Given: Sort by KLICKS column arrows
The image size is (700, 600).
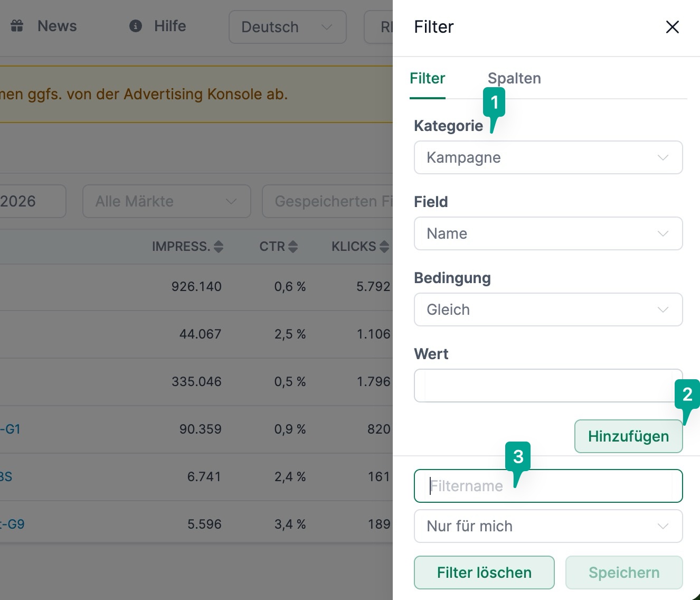Looking at the screenshot, I should 384,247.
